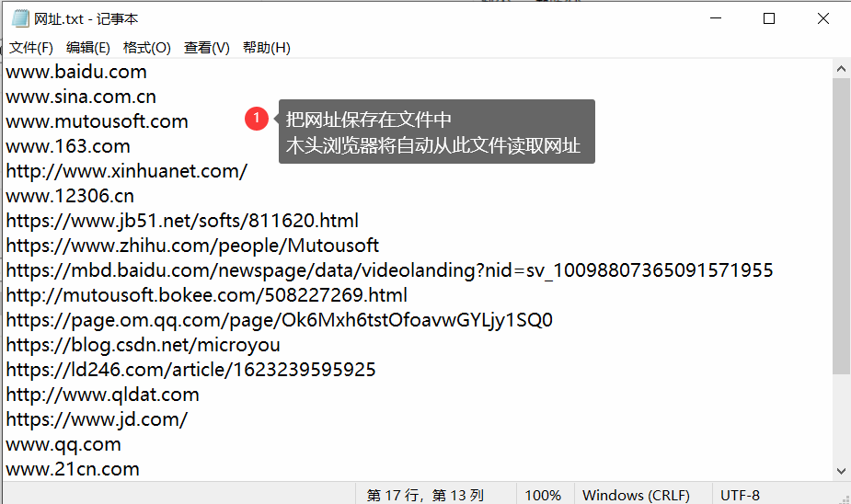The image size is (851, 504).
Task: Click the line www.163.com
Action: 68,146
